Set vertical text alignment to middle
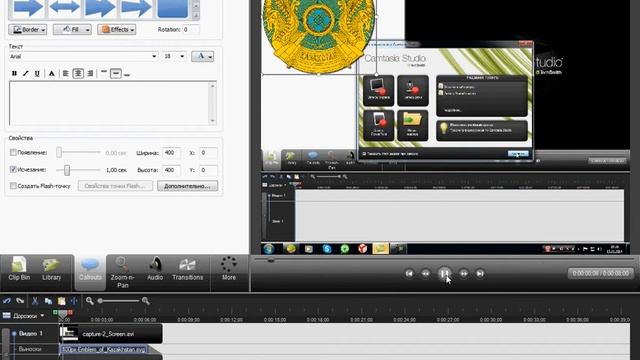This screenshot has width=640, height=360. click(116, 73)
